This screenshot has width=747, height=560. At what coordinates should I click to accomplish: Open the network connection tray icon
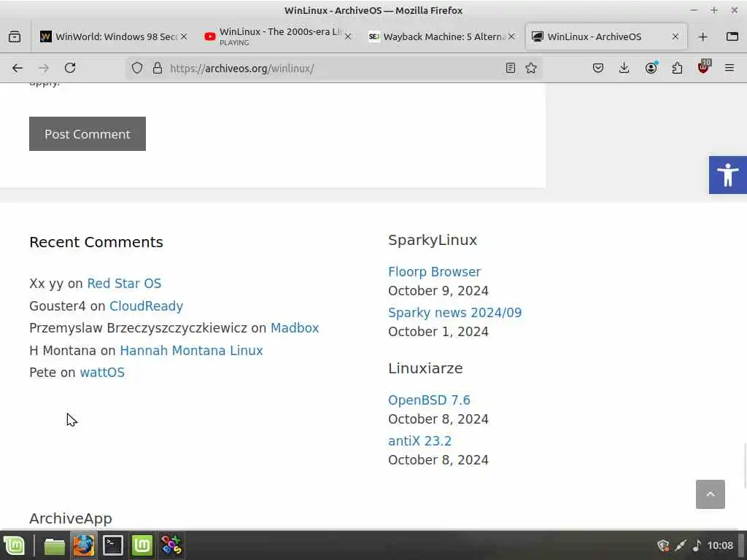pos(681,545)
